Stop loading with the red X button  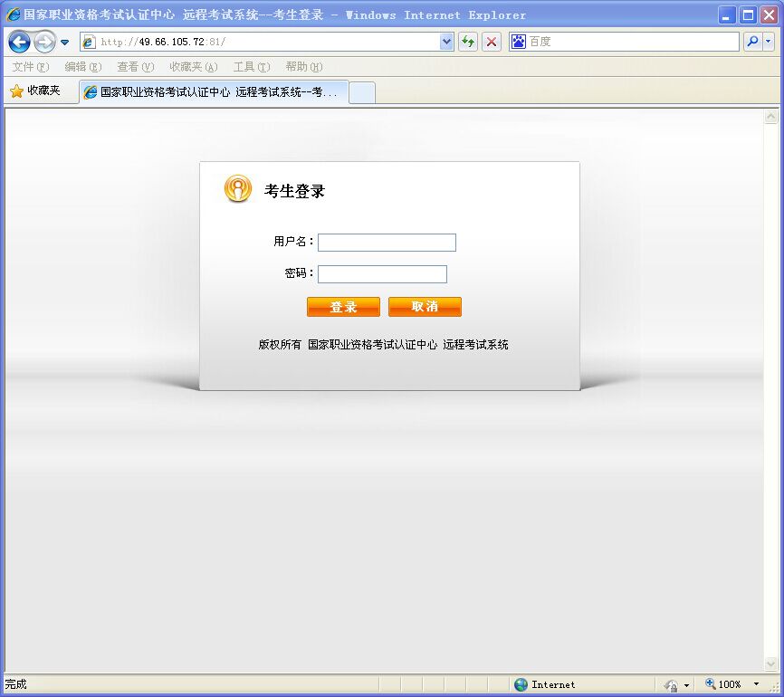492,42
